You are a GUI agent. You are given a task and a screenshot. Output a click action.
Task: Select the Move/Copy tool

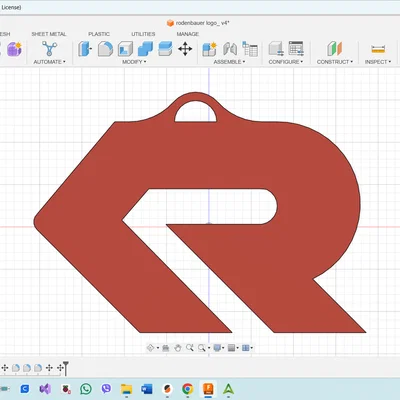point(185,49)
